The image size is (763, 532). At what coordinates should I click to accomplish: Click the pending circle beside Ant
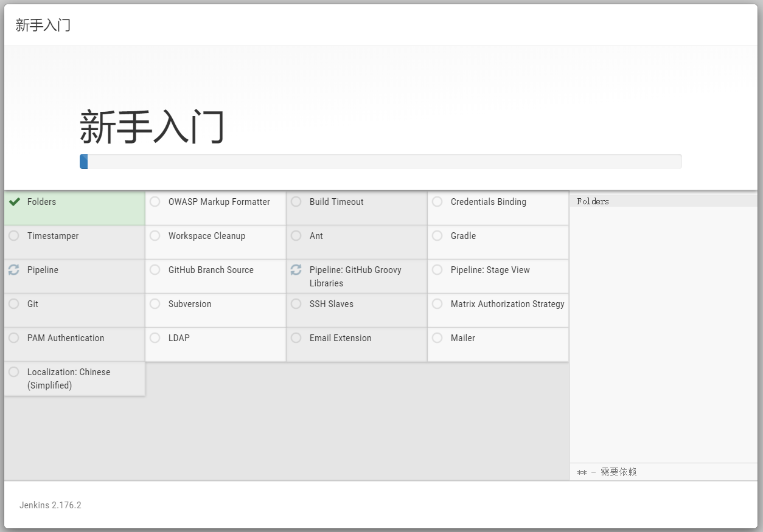[x=296, y=236]
